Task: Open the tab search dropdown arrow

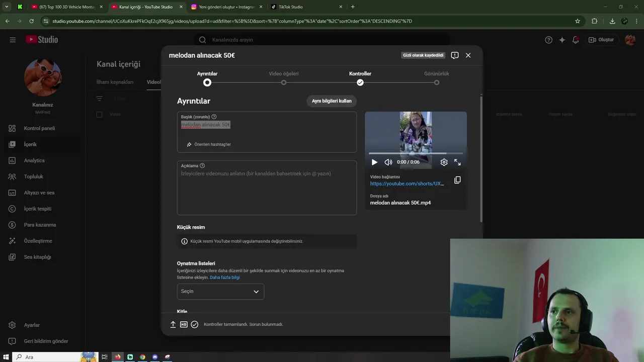Action: (x=7, y=7)
